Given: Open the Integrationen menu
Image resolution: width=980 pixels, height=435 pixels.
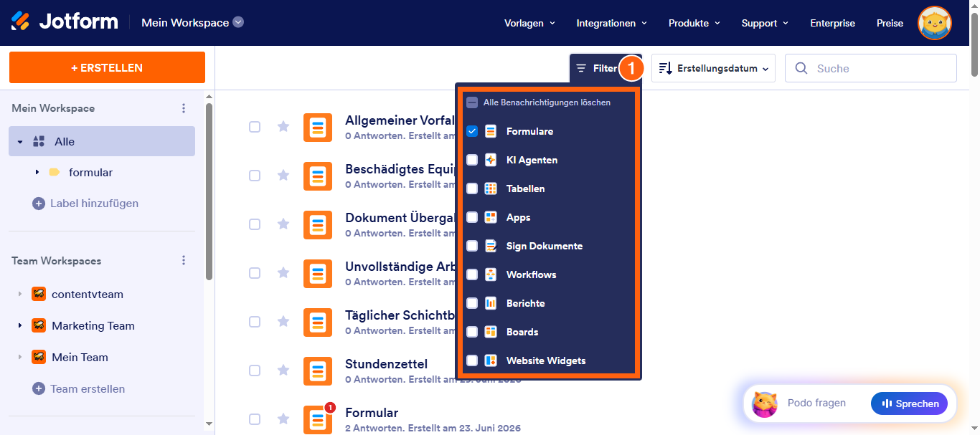Looking at the screenshot, I should point(611,23).
